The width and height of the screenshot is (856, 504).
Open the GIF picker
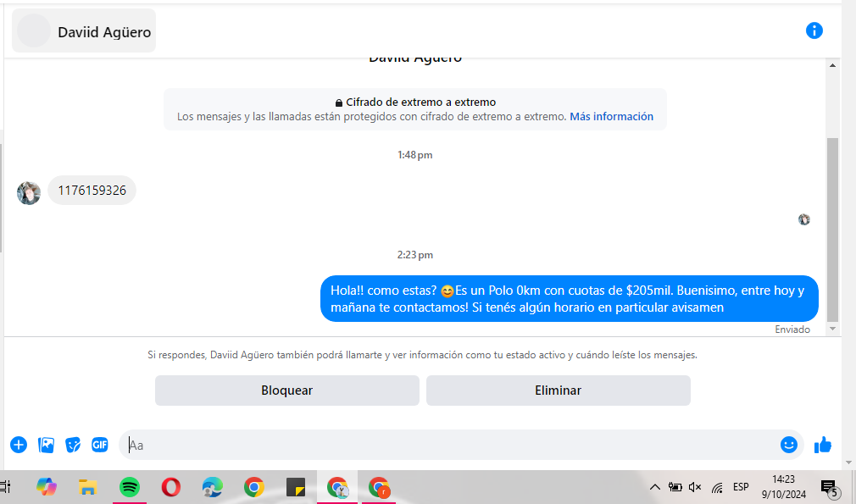tap(100, 445)
